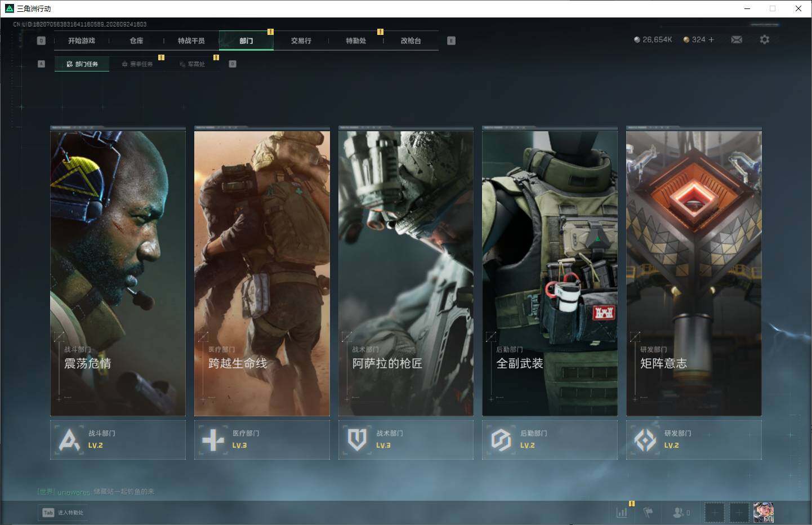
Task: Select the 部门 top tab
Action: [x=246, y=41]
